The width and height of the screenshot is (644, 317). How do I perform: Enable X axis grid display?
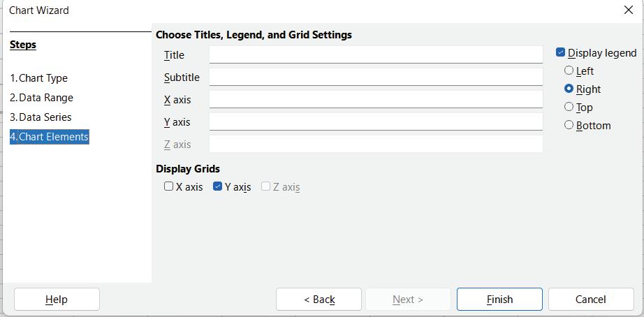pos(169,186)
